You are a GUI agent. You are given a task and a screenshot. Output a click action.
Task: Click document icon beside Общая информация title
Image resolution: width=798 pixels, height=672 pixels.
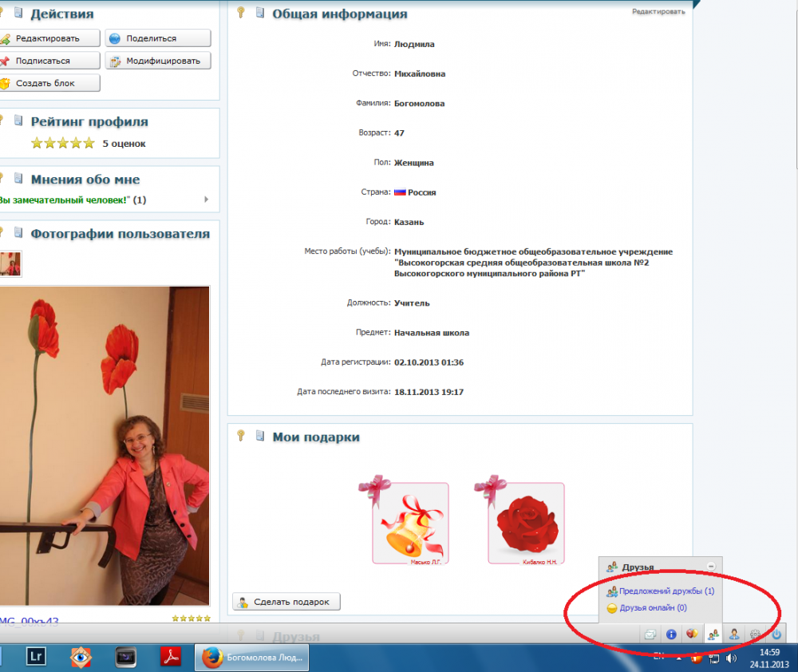[x=259, y=13]
